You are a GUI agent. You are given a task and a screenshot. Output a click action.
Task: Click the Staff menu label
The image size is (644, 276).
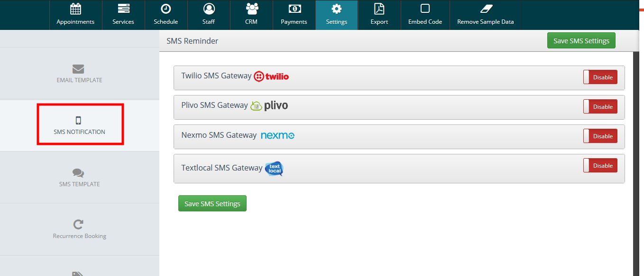[209, 22]
